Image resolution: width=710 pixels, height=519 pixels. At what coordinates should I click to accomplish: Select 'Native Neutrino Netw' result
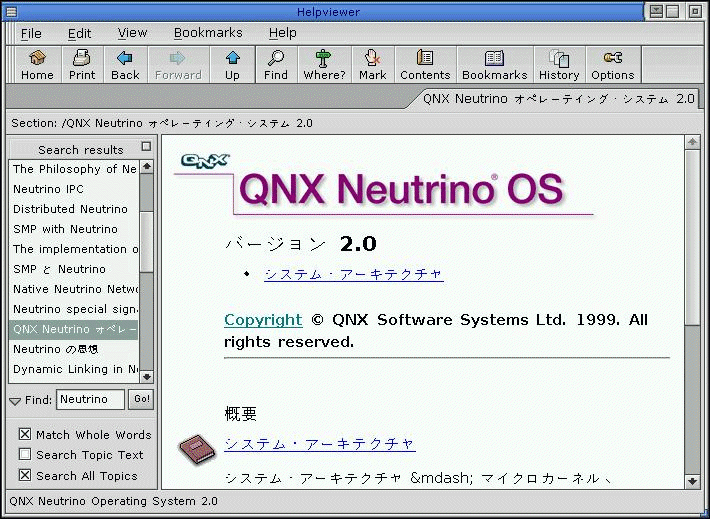pos(74,289)
